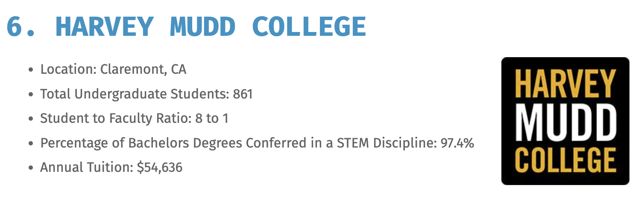Click the Annual Tuition label
Image resolution: width=644 pixels, height=197 pixels.
(x=87, y=168)
